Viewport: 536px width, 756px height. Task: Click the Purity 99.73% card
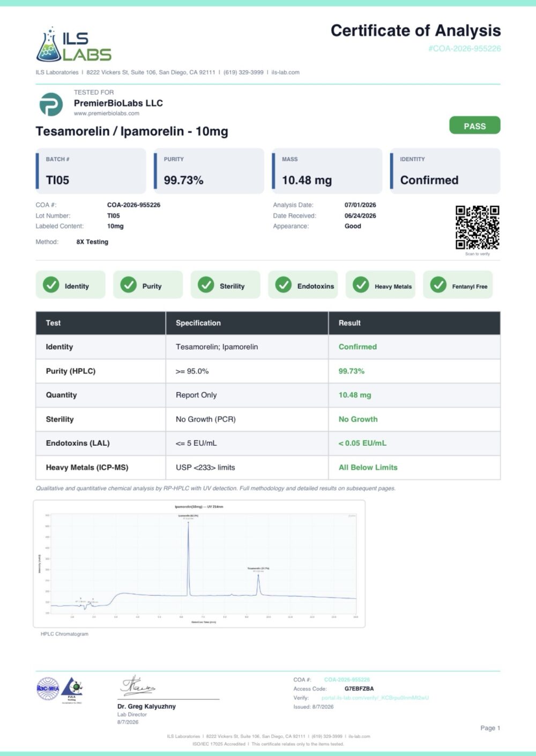click(x=209, y=171)
